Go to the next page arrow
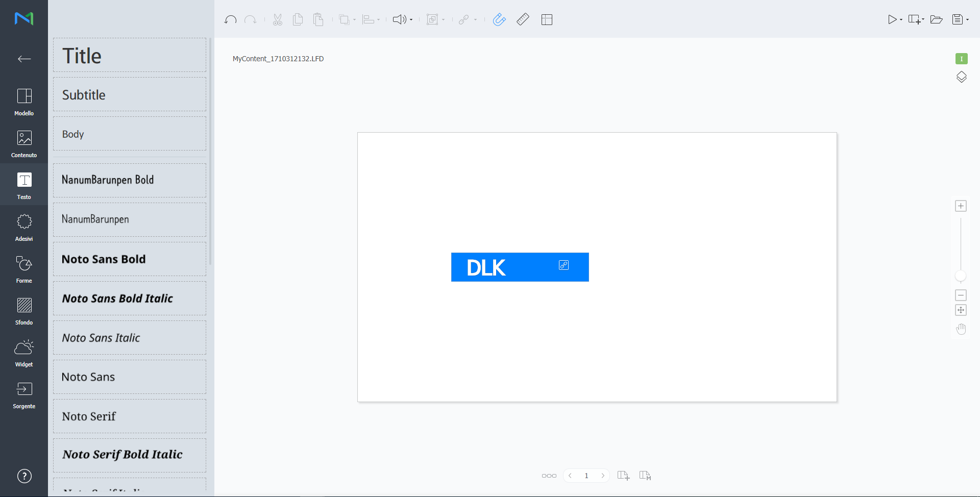 (603, 476)
